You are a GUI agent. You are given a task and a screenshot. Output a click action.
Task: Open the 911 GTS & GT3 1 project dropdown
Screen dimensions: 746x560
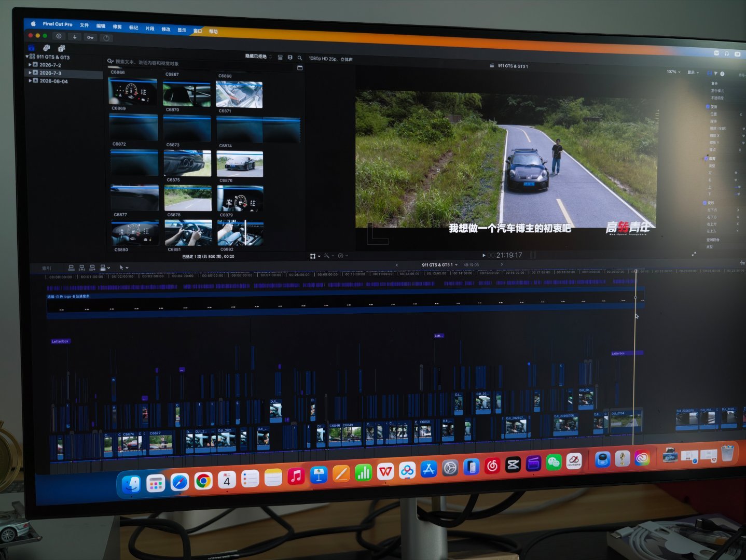(440, 264)
